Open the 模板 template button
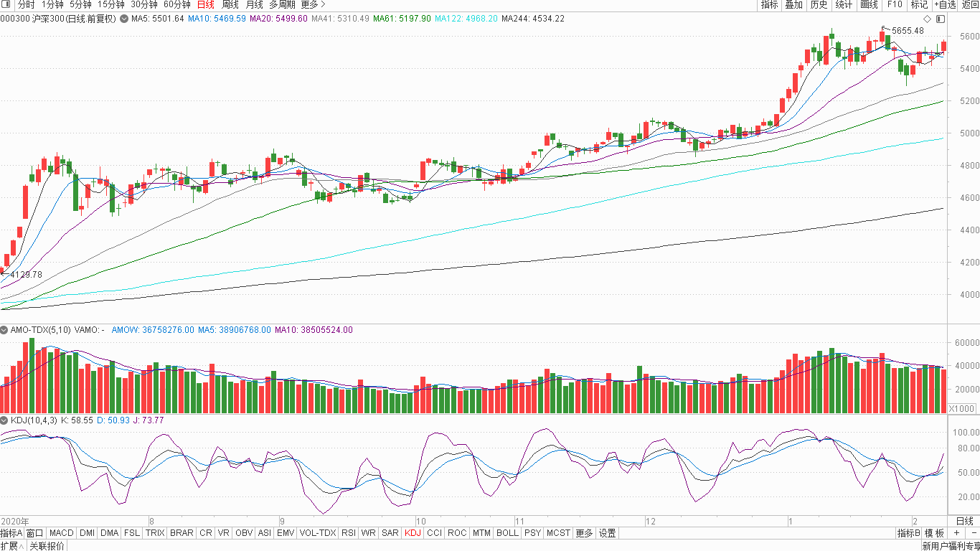The width and height of the screenshot is (980, 551). [934, 533]
